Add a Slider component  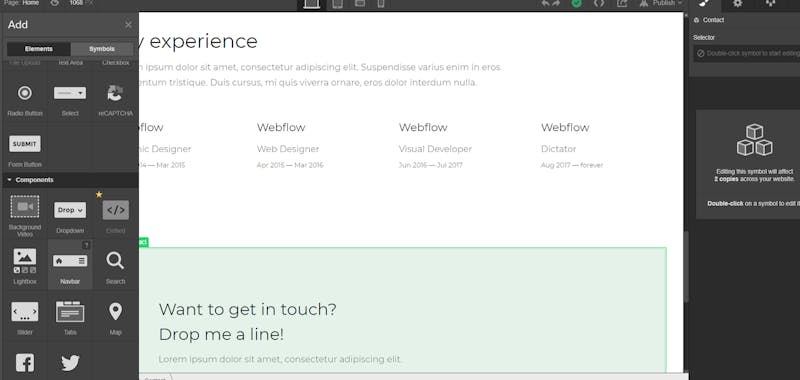[x=24, y=315]
